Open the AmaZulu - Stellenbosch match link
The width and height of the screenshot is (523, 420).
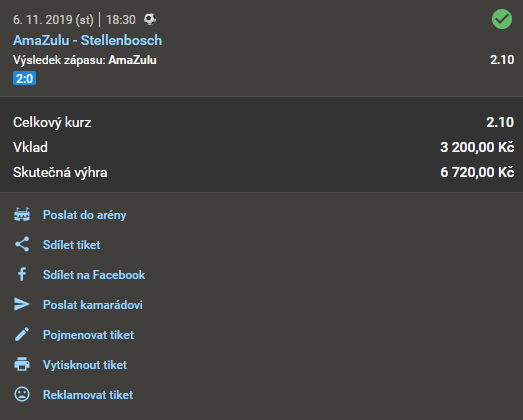point(87,40)
